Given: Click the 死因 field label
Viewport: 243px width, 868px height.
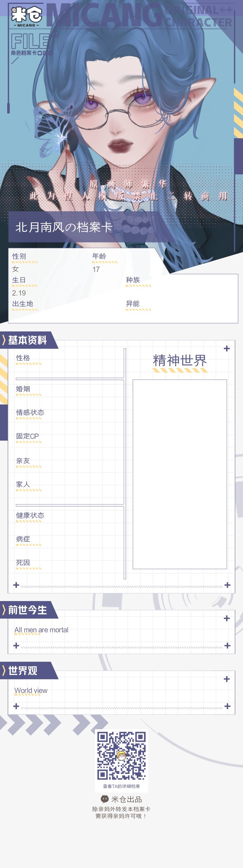Looking at the screenshot, I should click(23, 563).
